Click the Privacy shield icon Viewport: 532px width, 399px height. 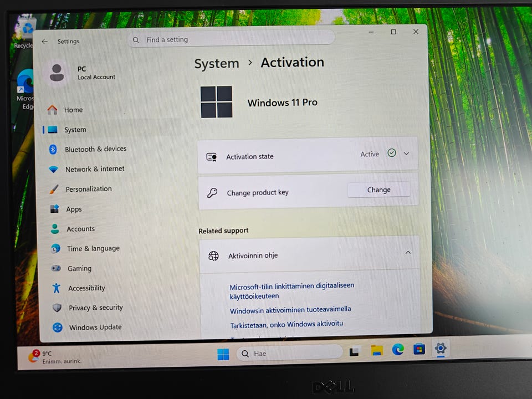coord(57,308)
